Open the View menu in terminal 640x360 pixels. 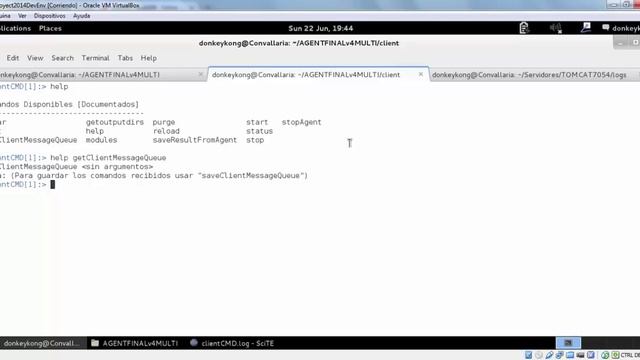pyautogui.click(x=35, y=58)
